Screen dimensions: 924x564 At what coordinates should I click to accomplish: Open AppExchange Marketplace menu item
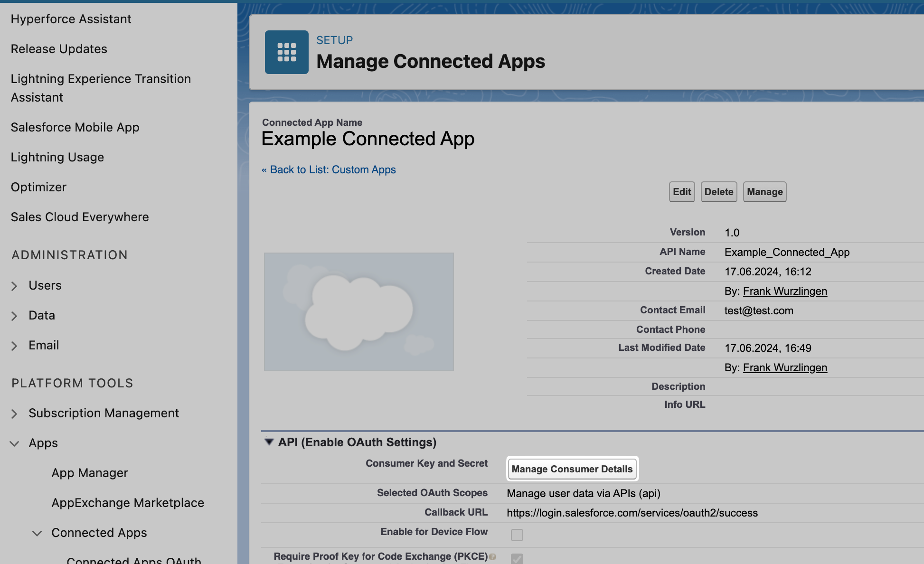pos(128,503)
